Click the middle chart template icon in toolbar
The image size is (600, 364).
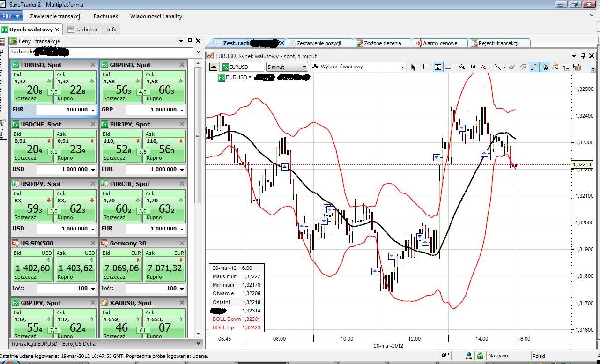[x=566, y=67]
